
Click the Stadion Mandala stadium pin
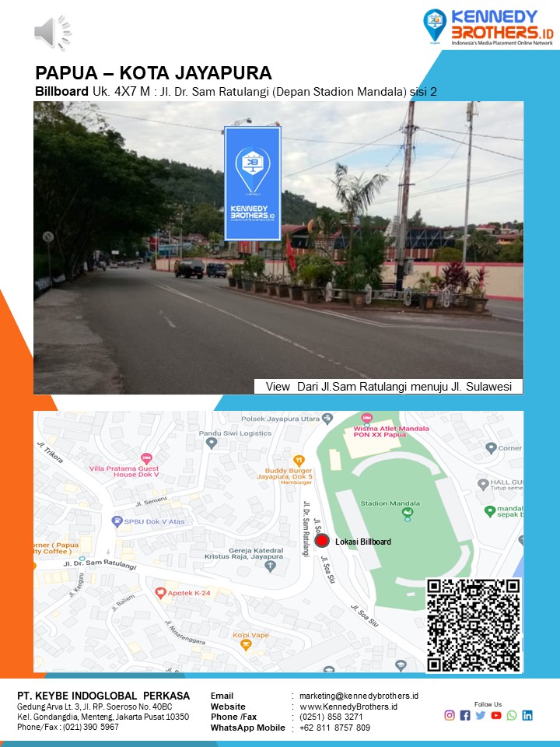click(407, 514)
